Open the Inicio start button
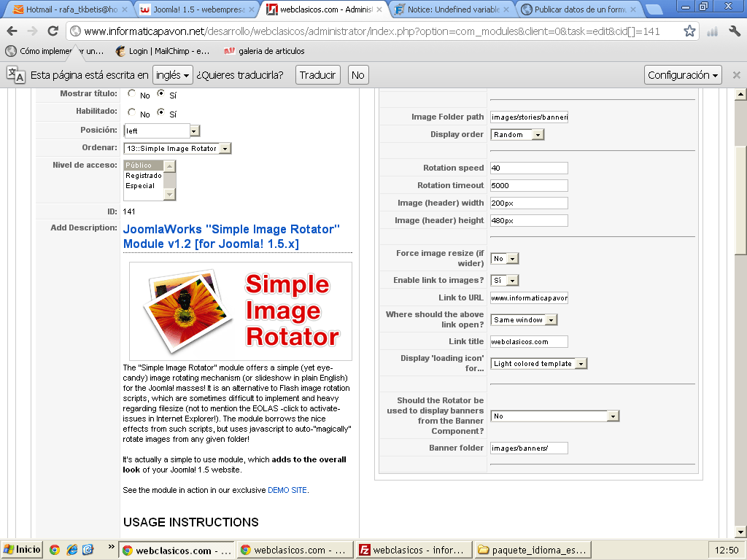The width and height of the screenshot is (747, 560). pos(22,550)
